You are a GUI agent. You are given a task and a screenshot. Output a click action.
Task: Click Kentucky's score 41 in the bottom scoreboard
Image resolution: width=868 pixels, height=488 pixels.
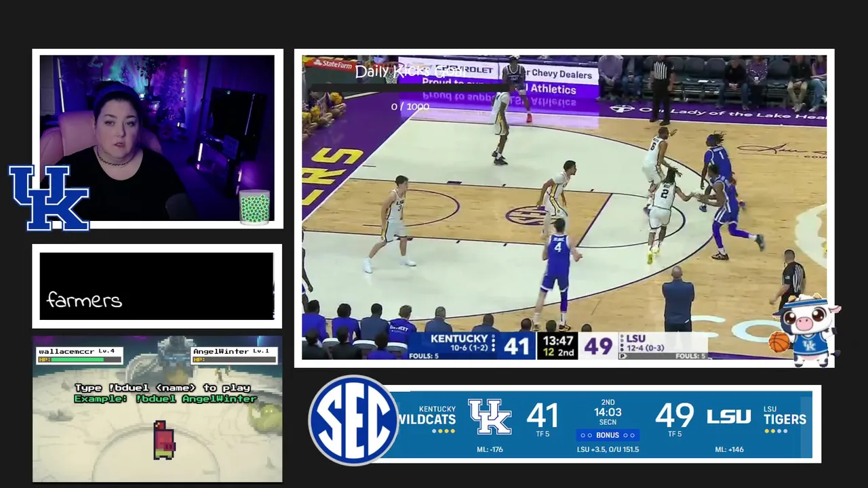coord(542,415)
